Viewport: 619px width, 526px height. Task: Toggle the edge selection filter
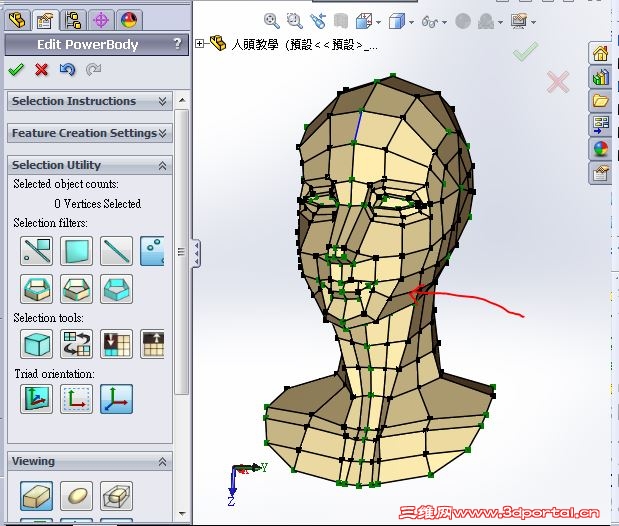coord(116,251)
